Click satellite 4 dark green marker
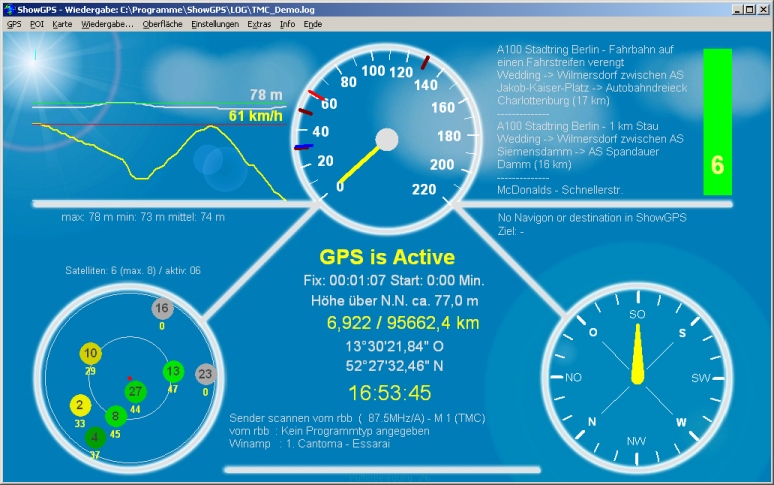774x485 pixels. tap(95, 437)
